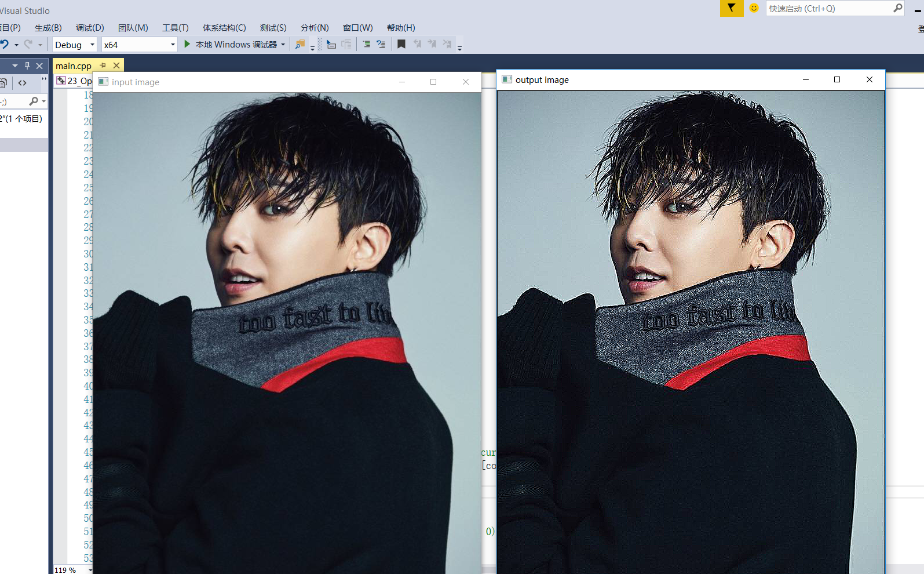
Task: Click the bookmark toggle icon in toolbar
Action: coord(401,44)
